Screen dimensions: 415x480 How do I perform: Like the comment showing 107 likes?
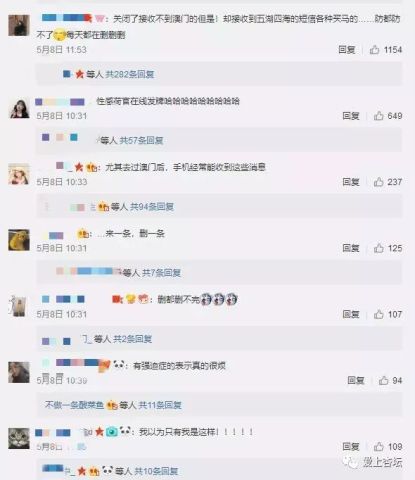(379, 314)
